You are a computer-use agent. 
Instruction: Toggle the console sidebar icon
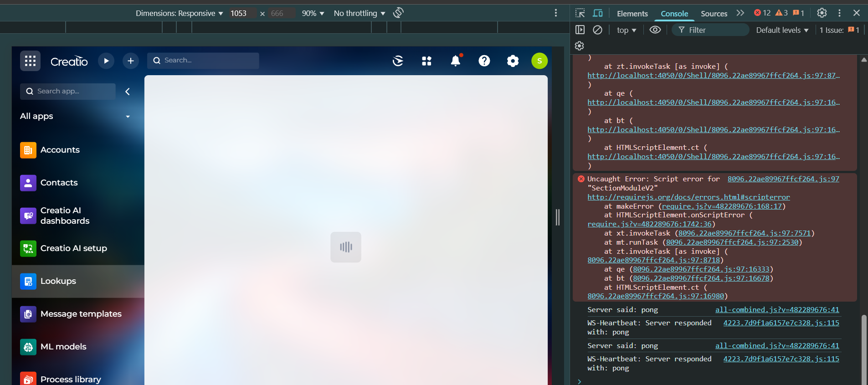coord(580,30)
